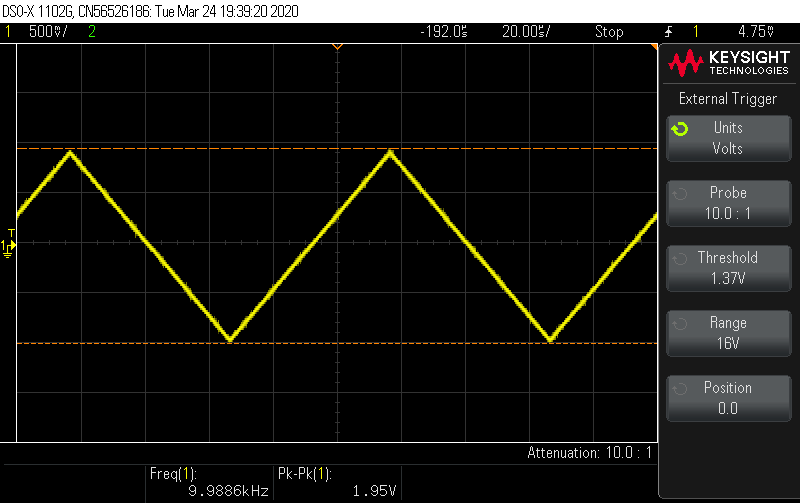Click the Keysight Technologies logo
Image resolution: width=800 pixels, height=503 pixels.
tap(729, 63)
